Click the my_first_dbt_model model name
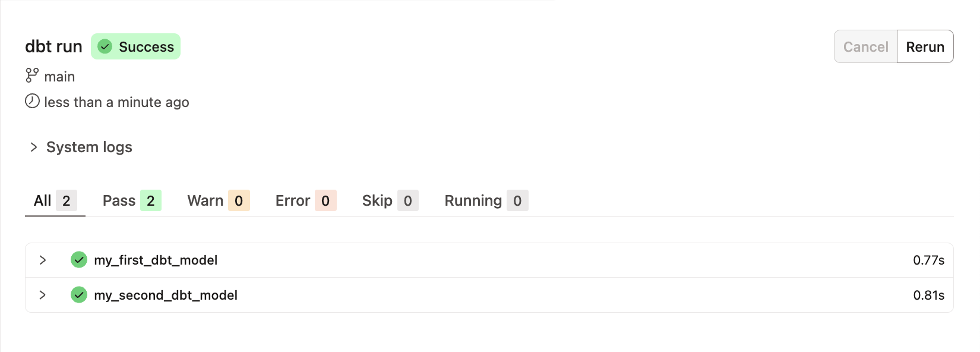 click(156, 260)
